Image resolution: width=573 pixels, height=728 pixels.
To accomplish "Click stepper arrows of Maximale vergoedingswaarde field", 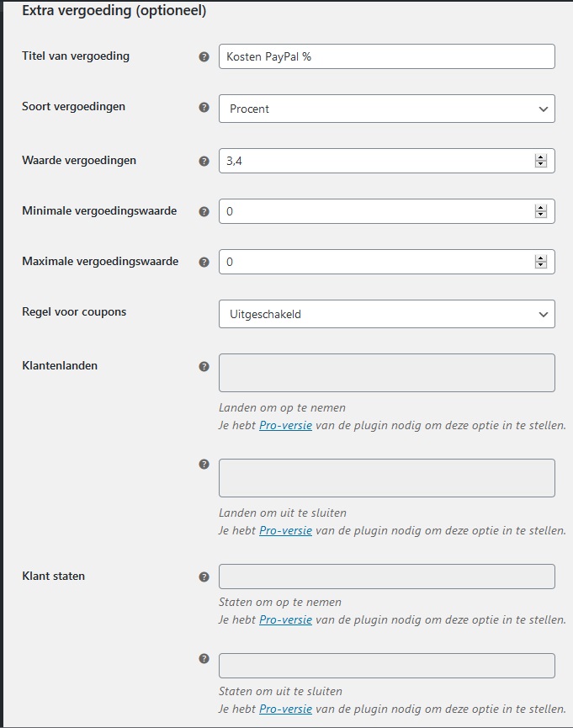I will click(x=540, y=262).
